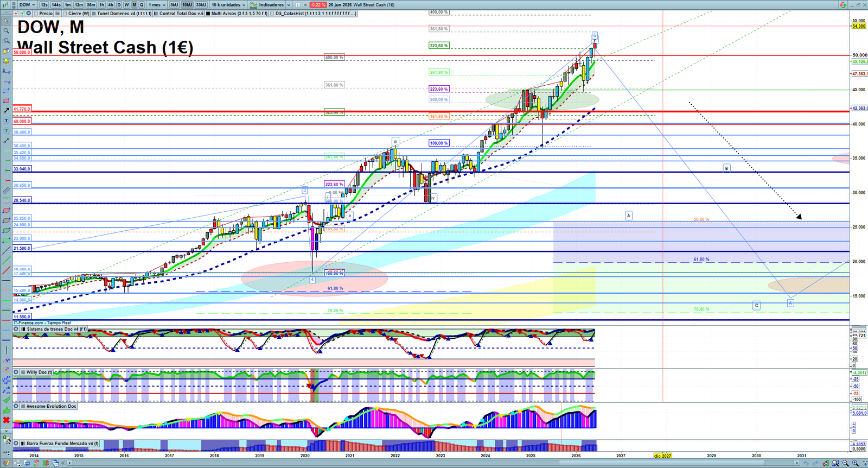Set units to 35kU
The height and width of the screenshot is (468, 868).
pos(201,5)
